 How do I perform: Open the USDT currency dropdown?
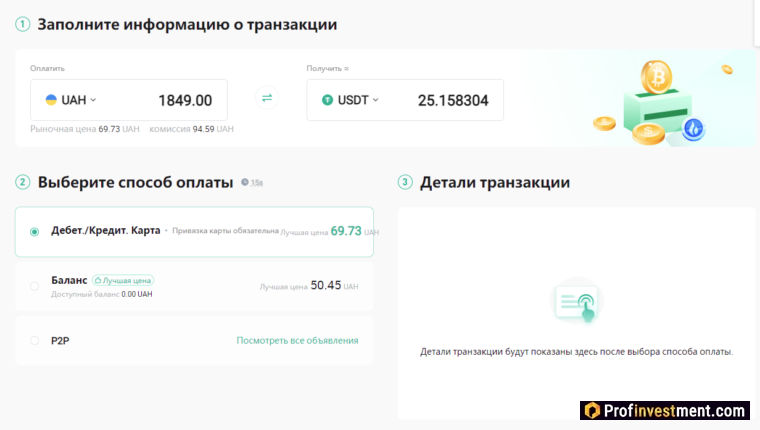click(x=350, y=100)
